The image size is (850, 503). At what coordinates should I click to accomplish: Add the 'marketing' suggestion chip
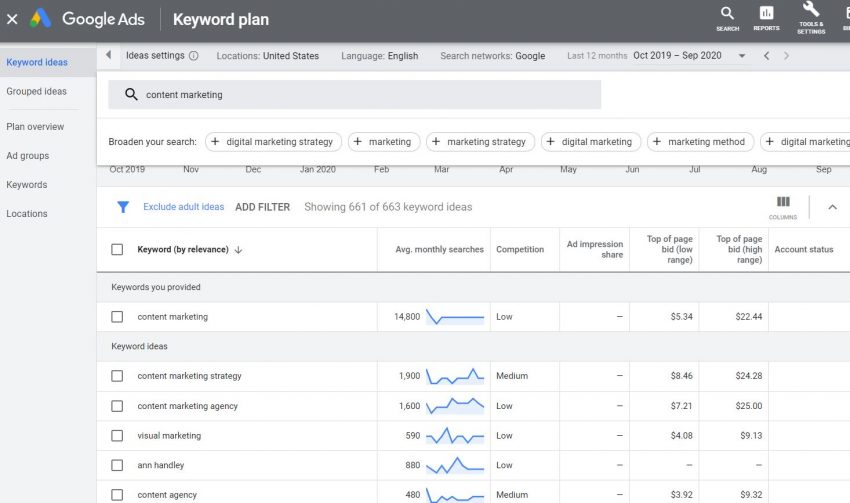coord(384,142)
